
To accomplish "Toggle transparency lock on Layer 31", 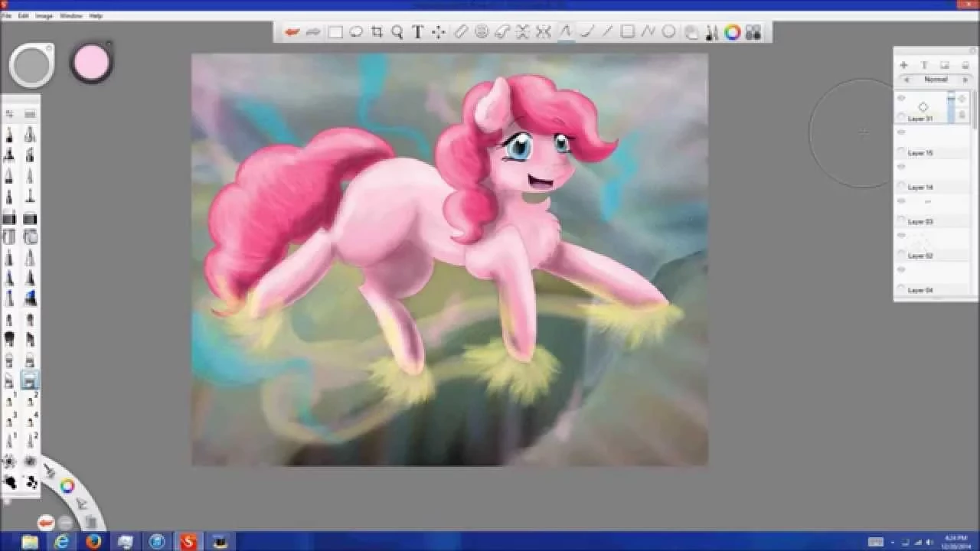I will [962, 99].
